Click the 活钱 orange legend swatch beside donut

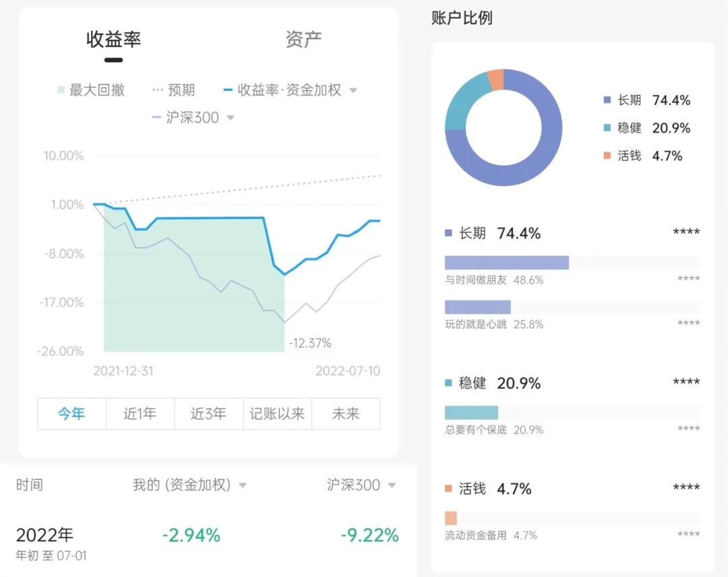click(607, 156)
